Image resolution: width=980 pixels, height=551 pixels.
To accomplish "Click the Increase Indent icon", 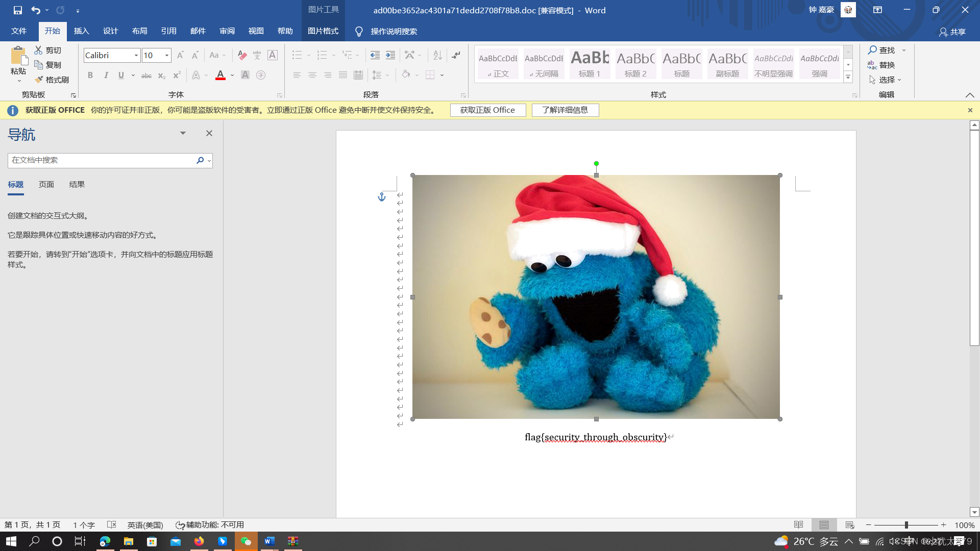I will point(390,55).
